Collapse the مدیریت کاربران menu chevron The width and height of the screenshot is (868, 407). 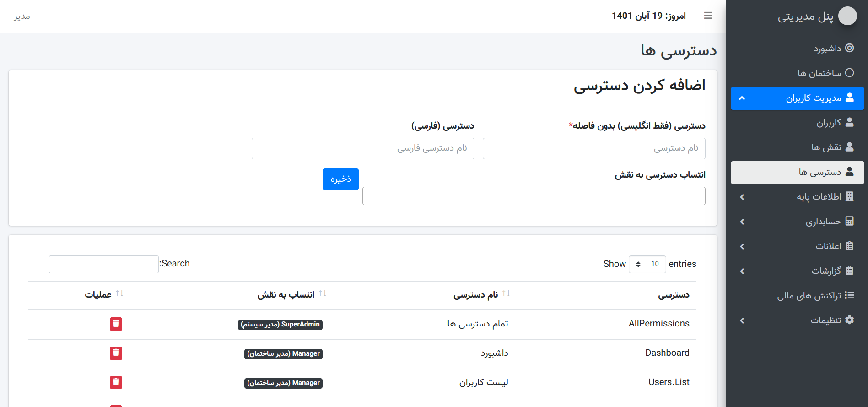click(742, 98)
